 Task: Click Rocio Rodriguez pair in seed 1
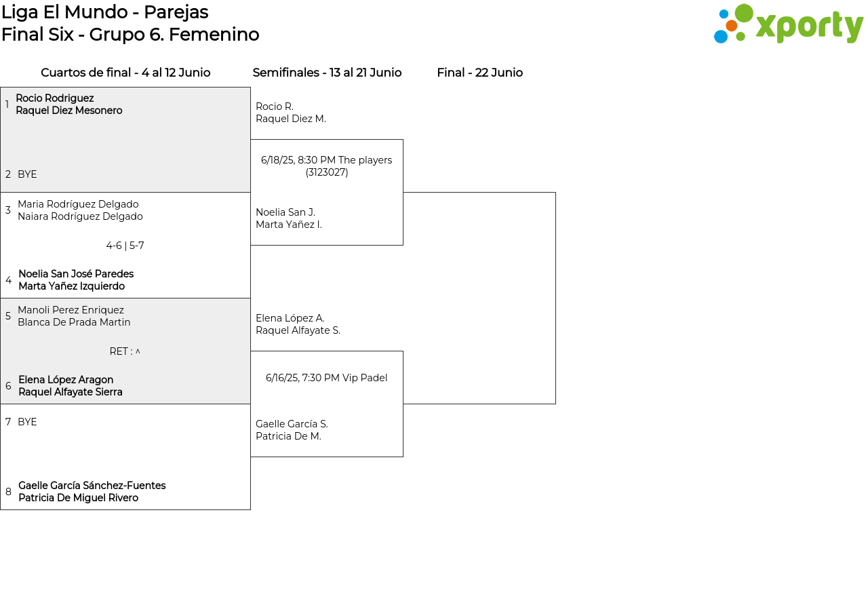pyautogui.click(x=68, y=104)
